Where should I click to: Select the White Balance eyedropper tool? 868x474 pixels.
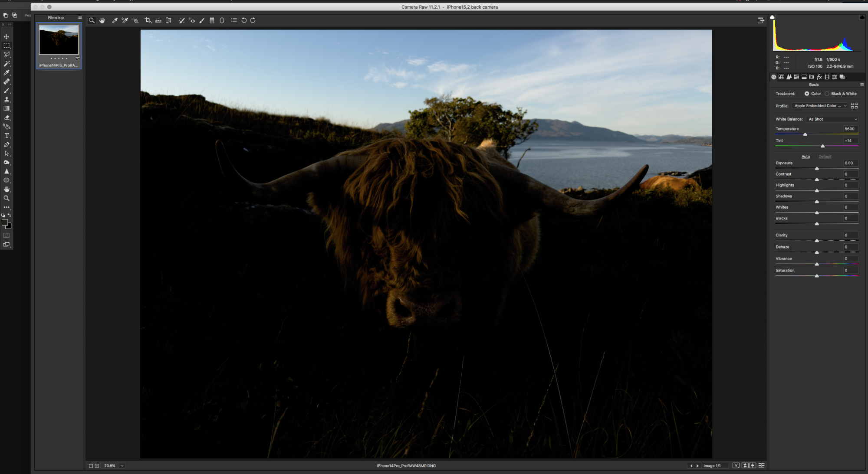pos(115,20)
